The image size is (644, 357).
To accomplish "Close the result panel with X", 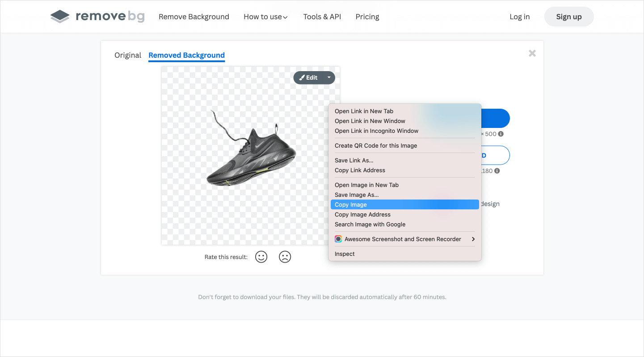I will click(x=532, y=53).
